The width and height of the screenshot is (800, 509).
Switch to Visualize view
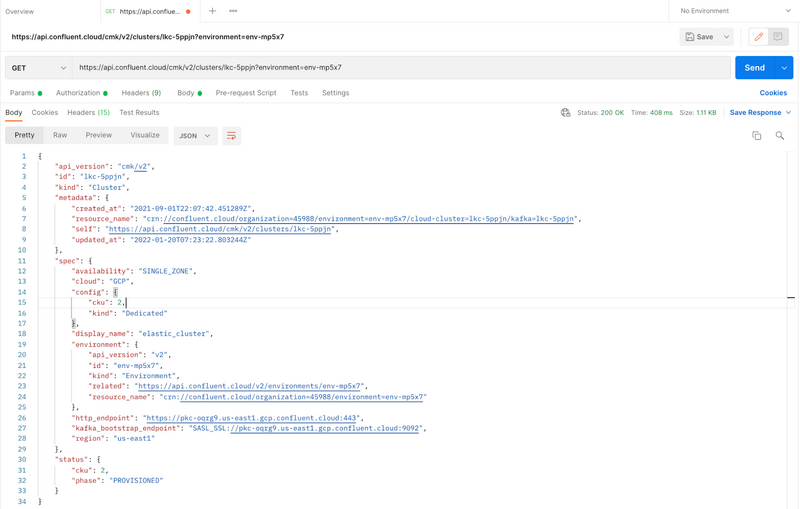(x=145, y=135)
